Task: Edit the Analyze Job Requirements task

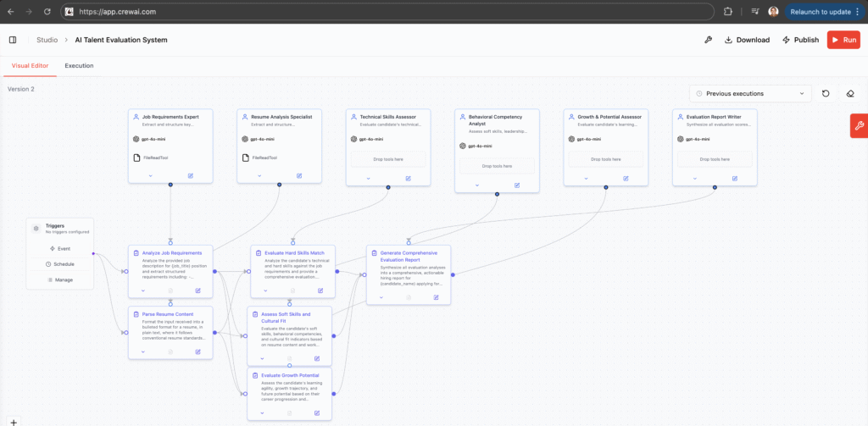Action: point(198,290)
